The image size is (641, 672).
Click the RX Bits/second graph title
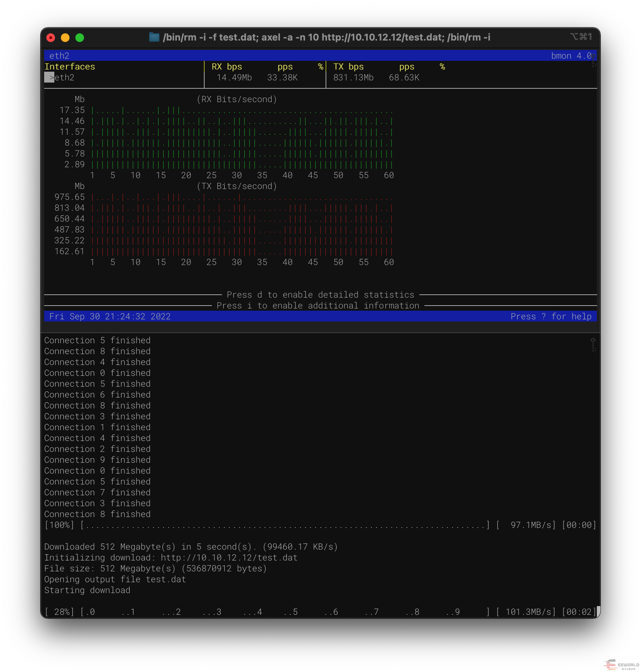tap(237, 99)
